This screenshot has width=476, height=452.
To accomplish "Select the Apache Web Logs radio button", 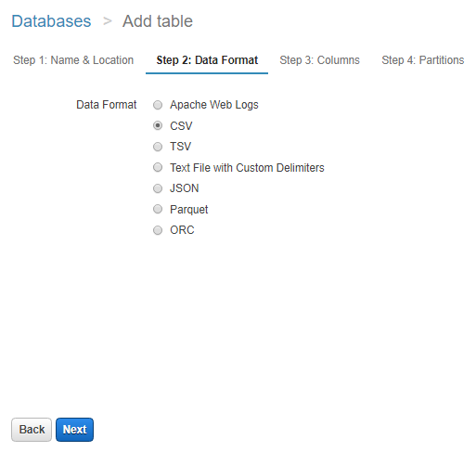I will (158, 105).
